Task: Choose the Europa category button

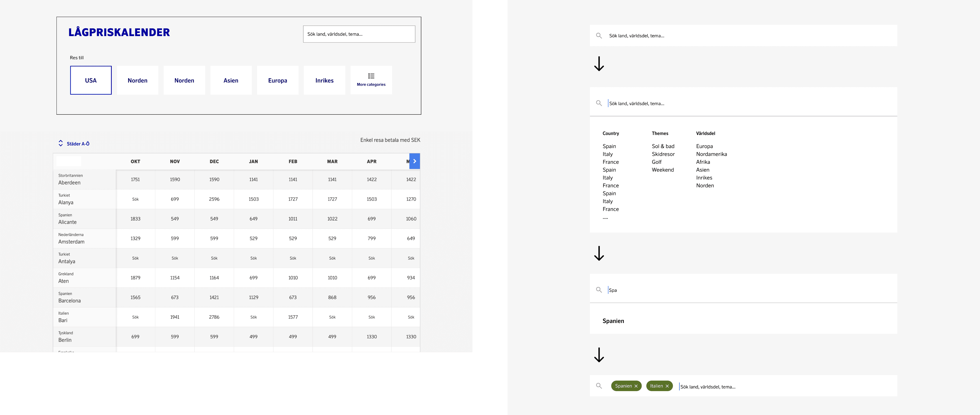Action: click(277, 80)
